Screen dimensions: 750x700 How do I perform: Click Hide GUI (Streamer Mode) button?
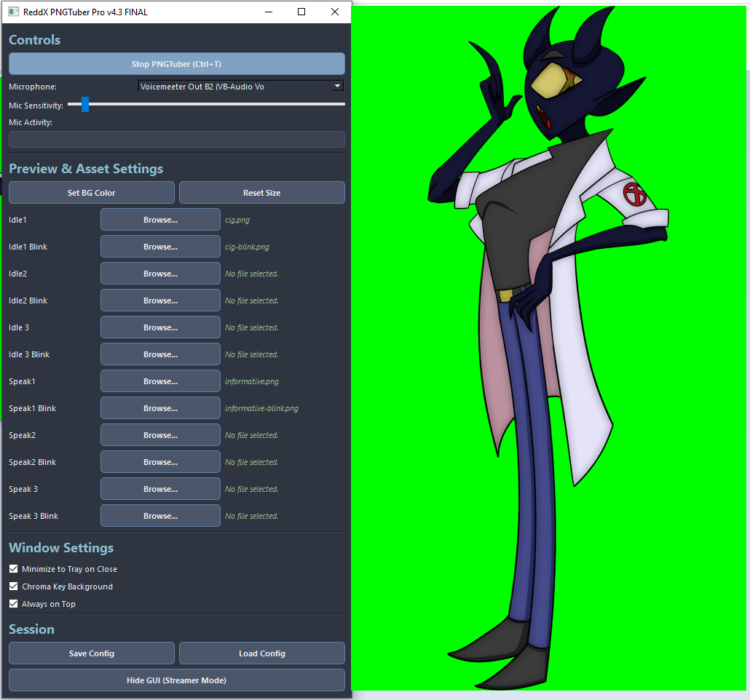click(x=176, y=680)
